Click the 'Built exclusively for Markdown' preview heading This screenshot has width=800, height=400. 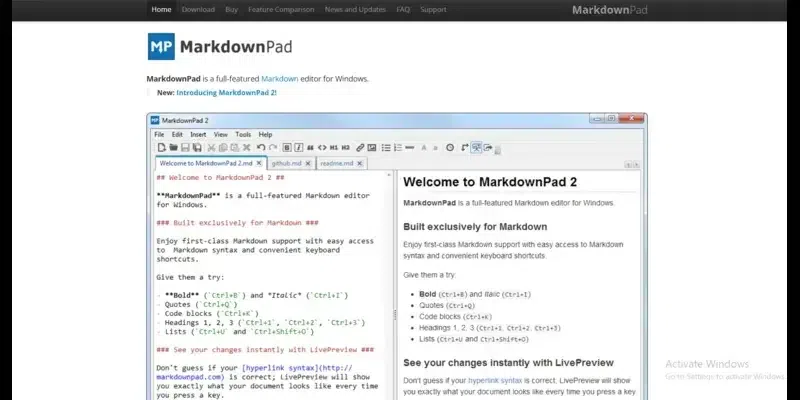(475, 227)
